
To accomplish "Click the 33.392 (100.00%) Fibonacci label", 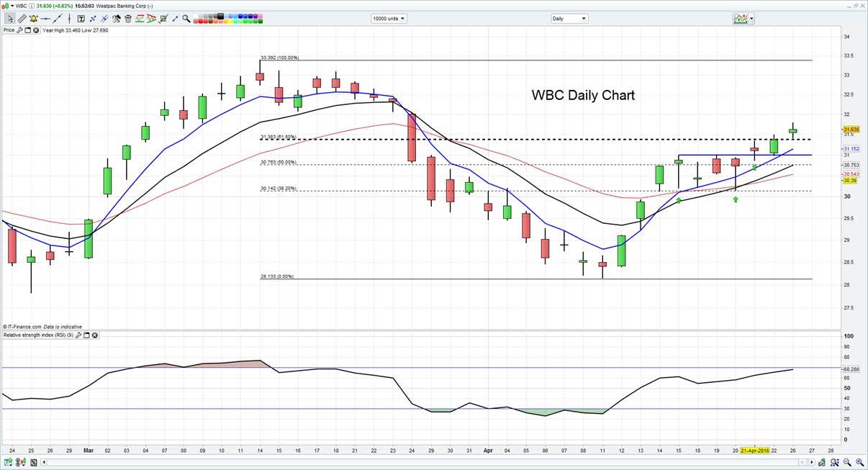I will click(279, 58).
